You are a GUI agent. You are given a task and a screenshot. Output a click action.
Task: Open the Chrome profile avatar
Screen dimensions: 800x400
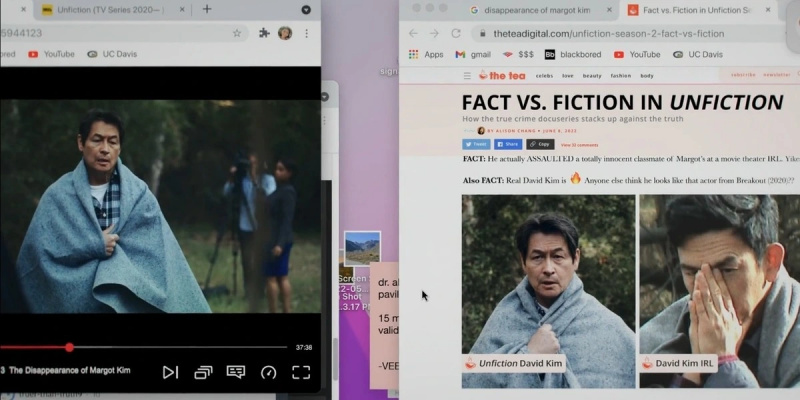click(285, 33)
